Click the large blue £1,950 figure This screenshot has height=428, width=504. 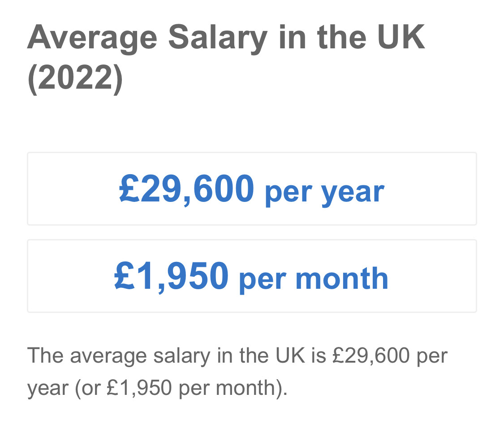(x=171, y=276)
